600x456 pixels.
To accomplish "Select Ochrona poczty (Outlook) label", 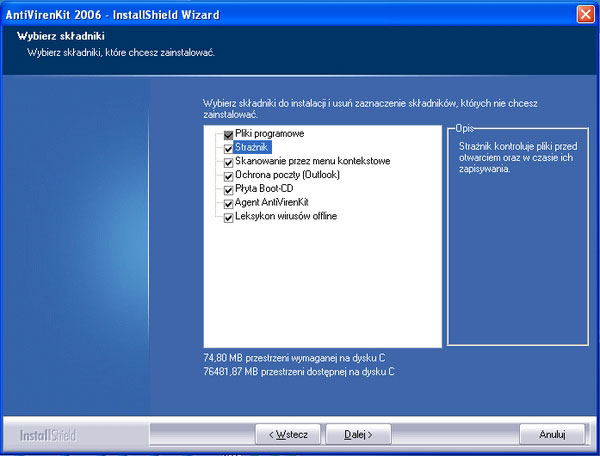I will 287,175.
